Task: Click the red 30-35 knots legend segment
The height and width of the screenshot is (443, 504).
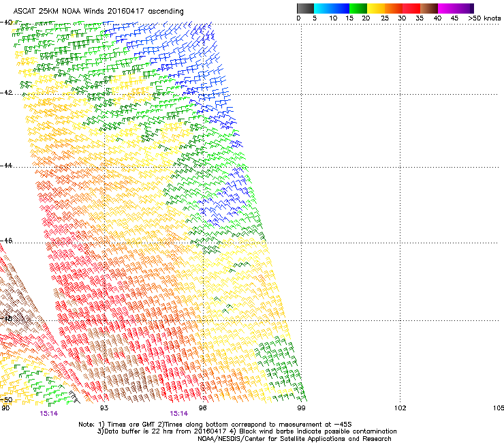Action: 411,8
